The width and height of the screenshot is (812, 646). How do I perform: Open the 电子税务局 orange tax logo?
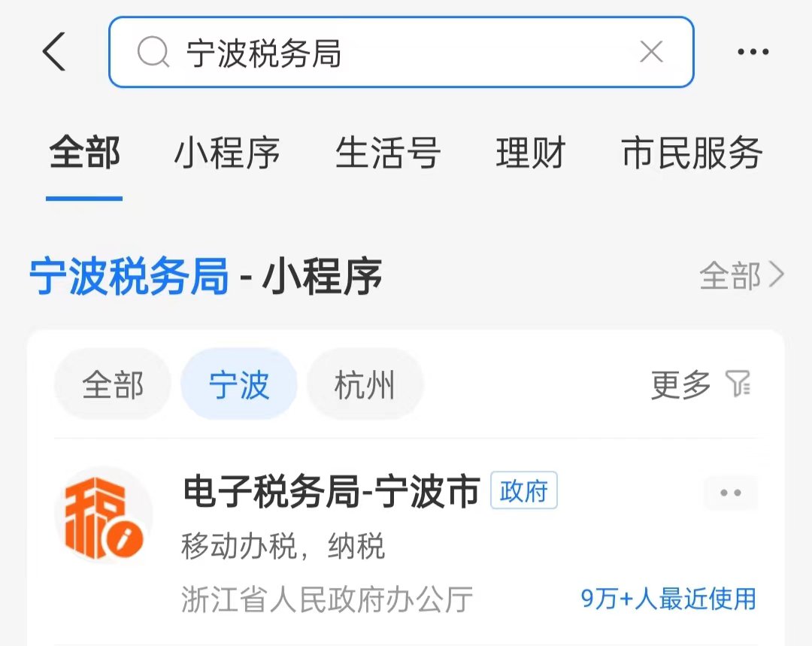coord(104,515)
